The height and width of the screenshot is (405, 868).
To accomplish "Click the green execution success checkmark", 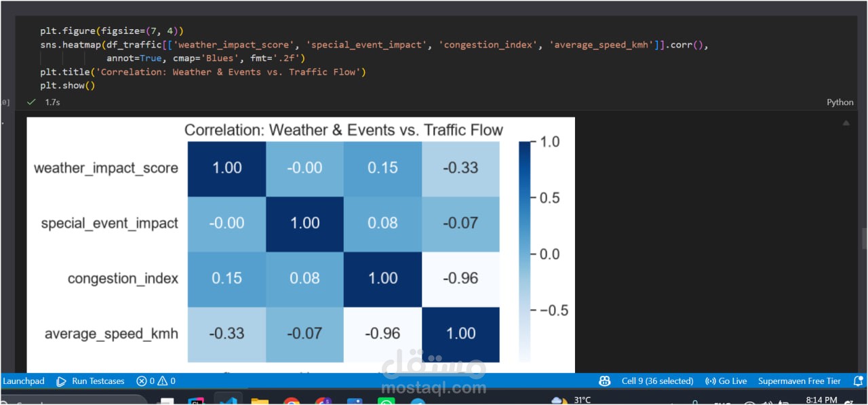I will 31,102.
